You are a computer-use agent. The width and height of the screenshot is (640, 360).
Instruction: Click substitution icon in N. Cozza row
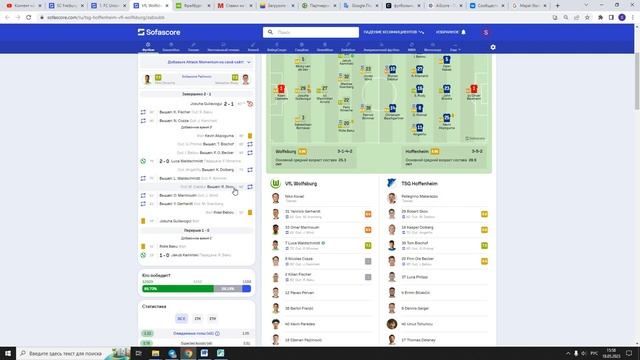pyautogui.click(x=143, y=121)
